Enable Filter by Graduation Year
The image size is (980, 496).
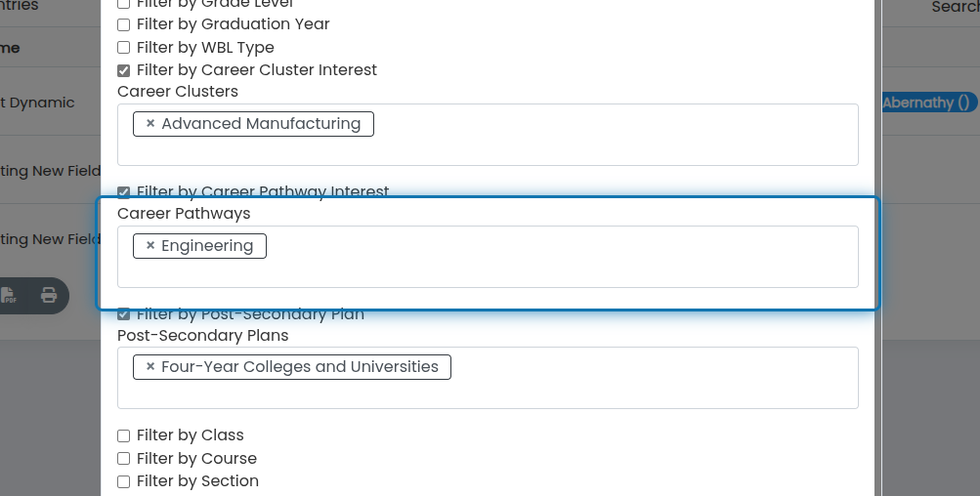point(124,24)
